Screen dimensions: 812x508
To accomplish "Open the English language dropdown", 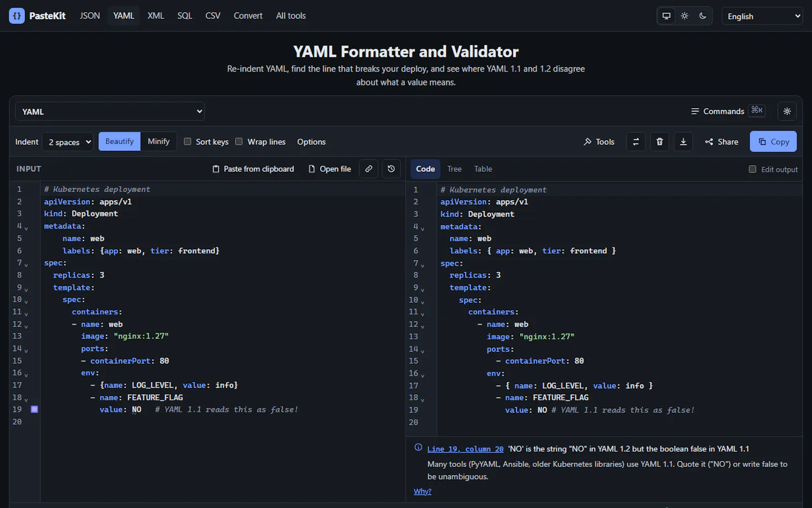I will tap(762, 16).
